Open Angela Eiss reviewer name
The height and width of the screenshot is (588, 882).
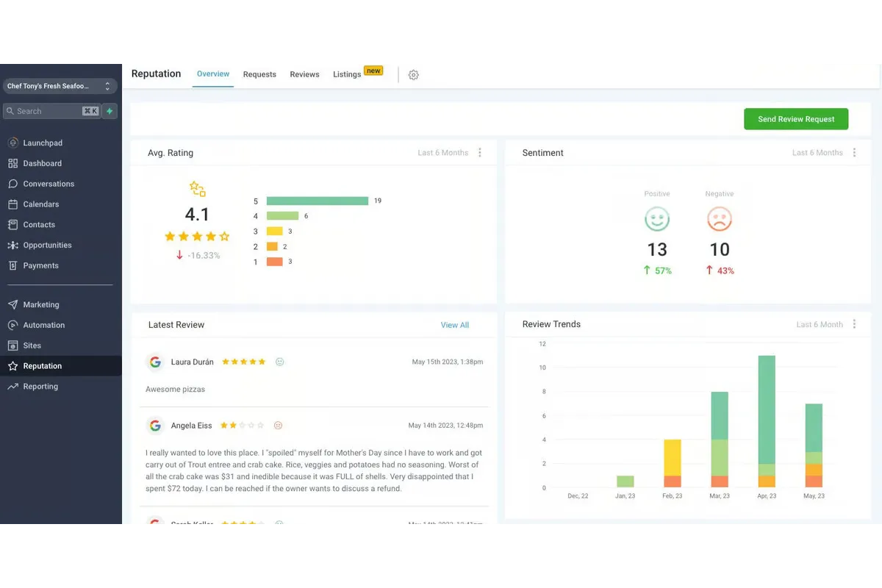click(190, 425)
